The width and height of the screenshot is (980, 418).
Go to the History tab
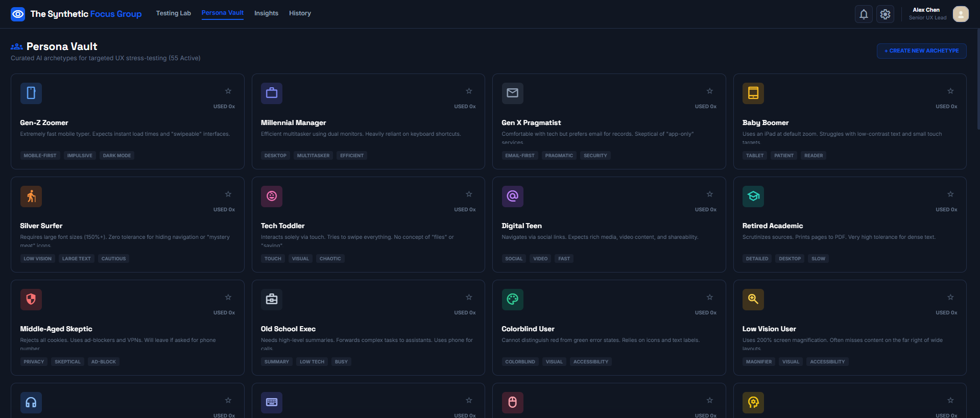[x=300, y=13]
